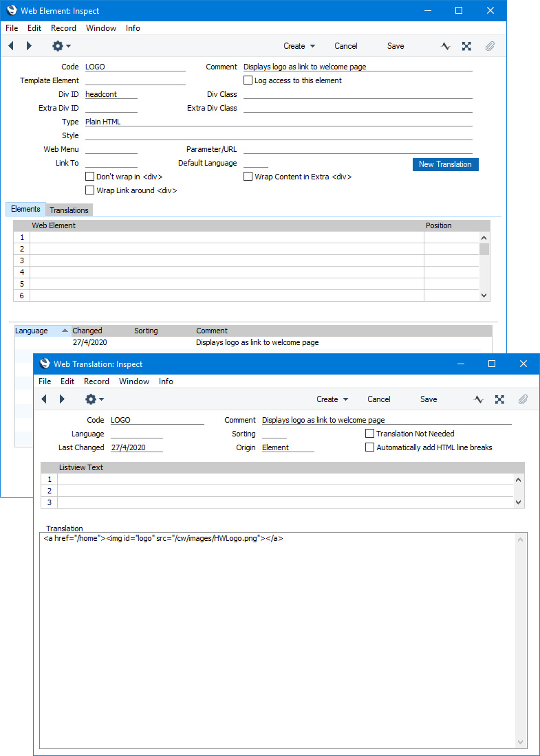Switch to the Translations tab
This screenshot has height=756, width=540.
point(69,210)
